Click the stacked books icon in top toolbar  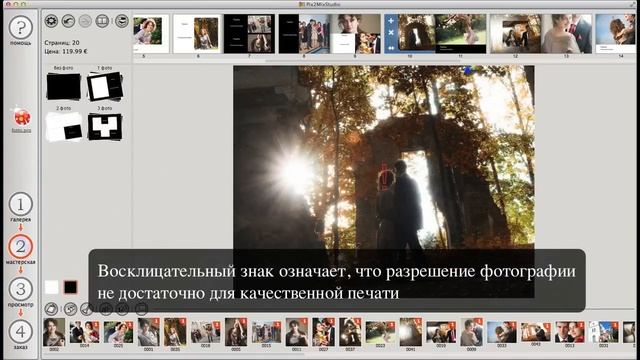click(121, 21)
